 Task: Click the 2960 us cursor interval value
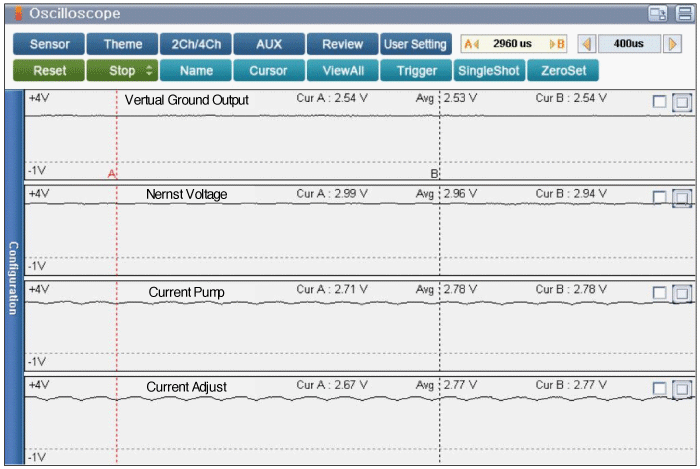(x=512, y=44)
